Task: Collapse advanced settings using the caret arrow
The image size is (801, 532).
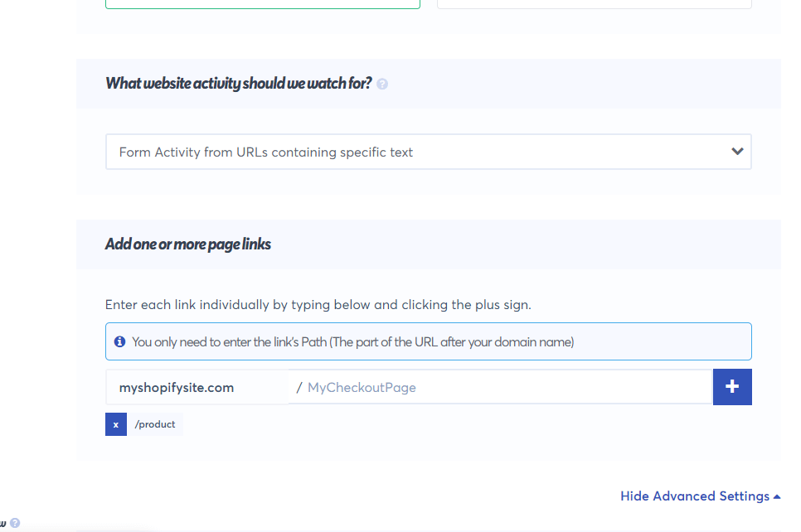Action: 777,496
